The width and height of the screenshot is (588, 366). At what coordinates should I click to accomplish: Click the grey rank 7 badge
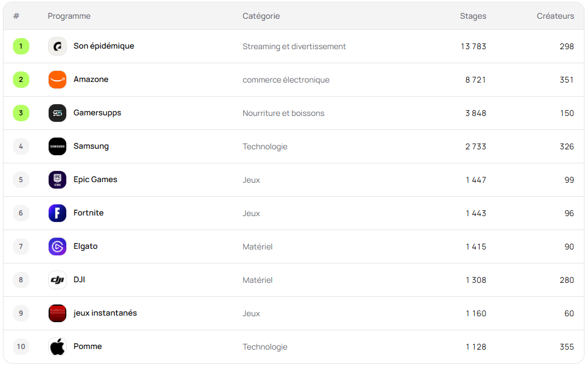(21, 247)
